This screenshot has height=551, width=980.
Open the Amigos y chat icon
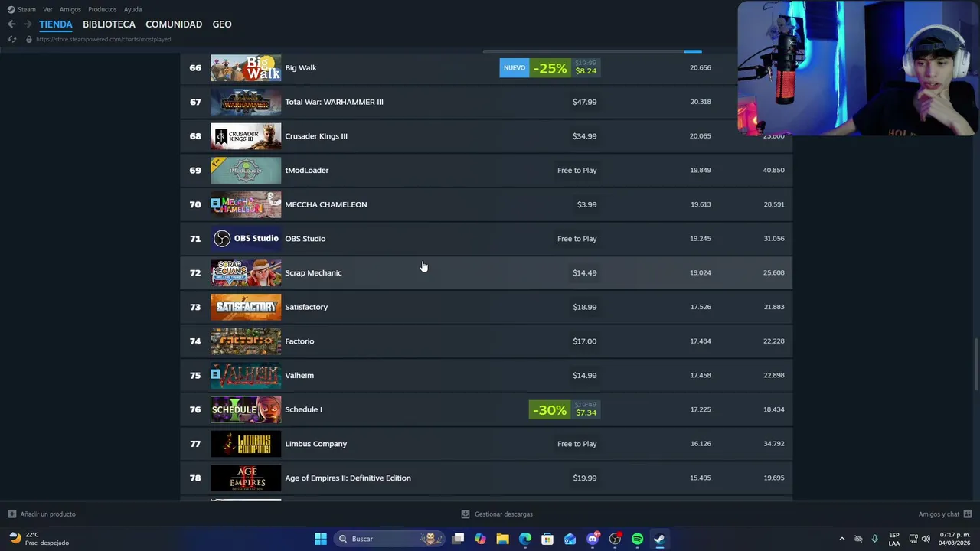pyautogui.click(x=968, y=514)
